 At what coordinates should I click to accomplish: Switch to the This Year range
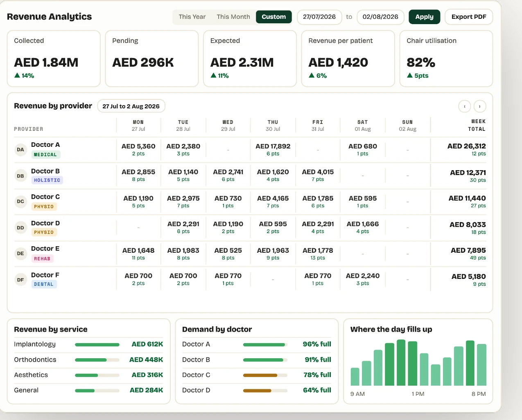pyautogui.click(x=192, y=17)
